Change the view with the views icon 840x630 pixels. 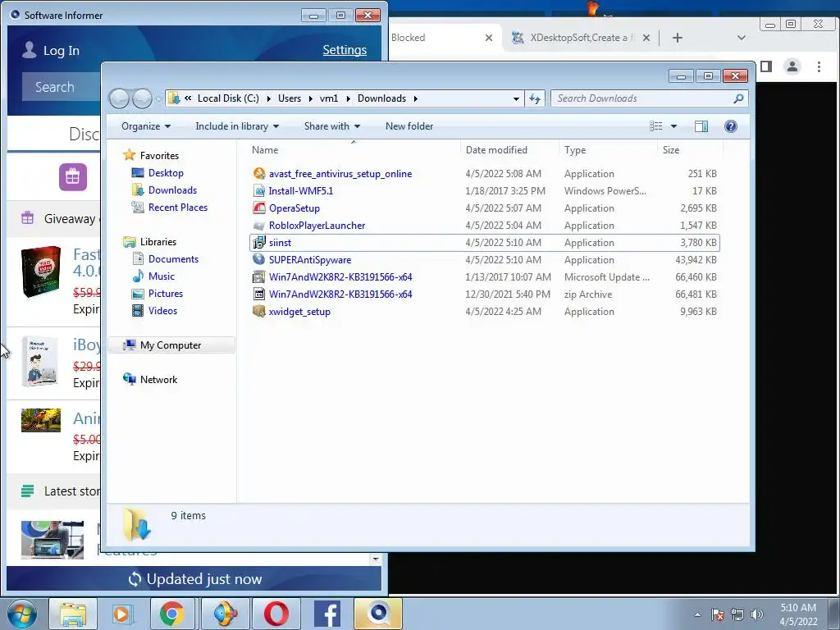click(656, 126)
